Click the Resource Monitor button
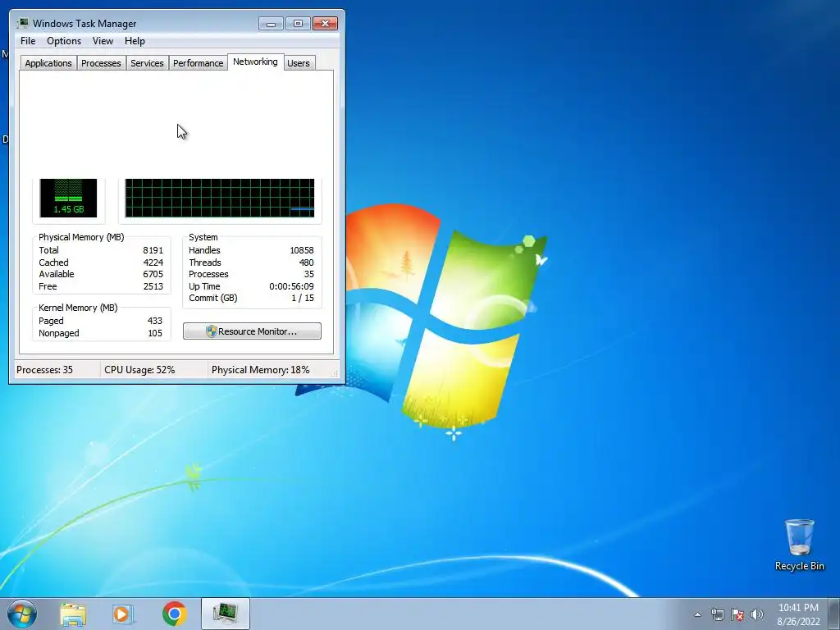 [252, 331]
